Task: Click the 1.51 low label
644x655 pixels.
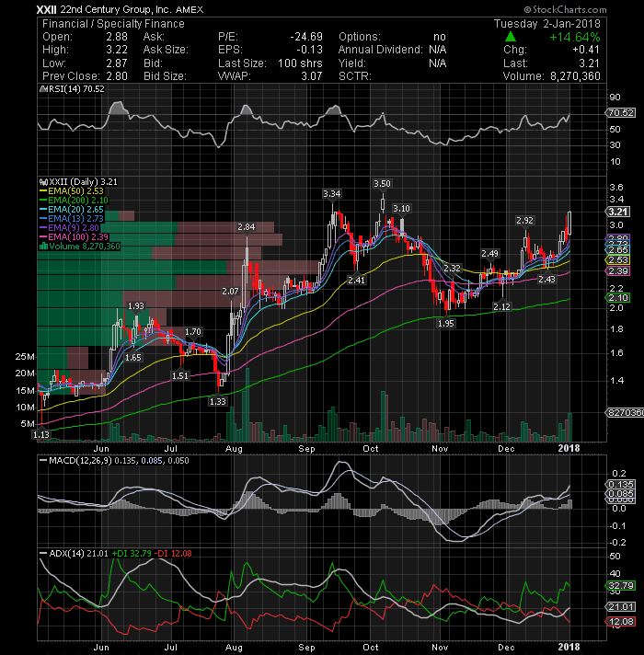Action: point(180,376)
